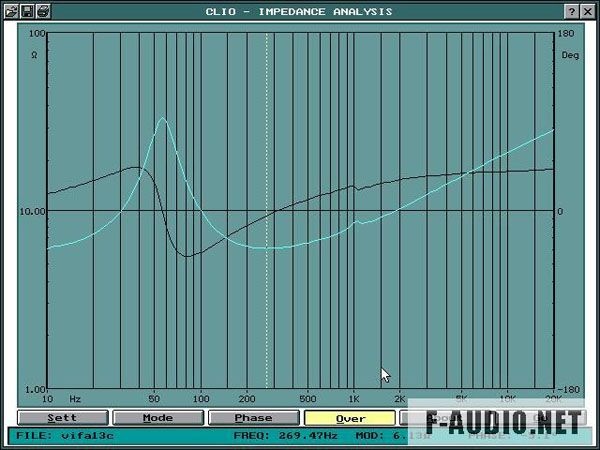The width and height of the screenshot is (600, 450).
Task: Click the Hz frequency unit label
Action: tap(75, 399)
